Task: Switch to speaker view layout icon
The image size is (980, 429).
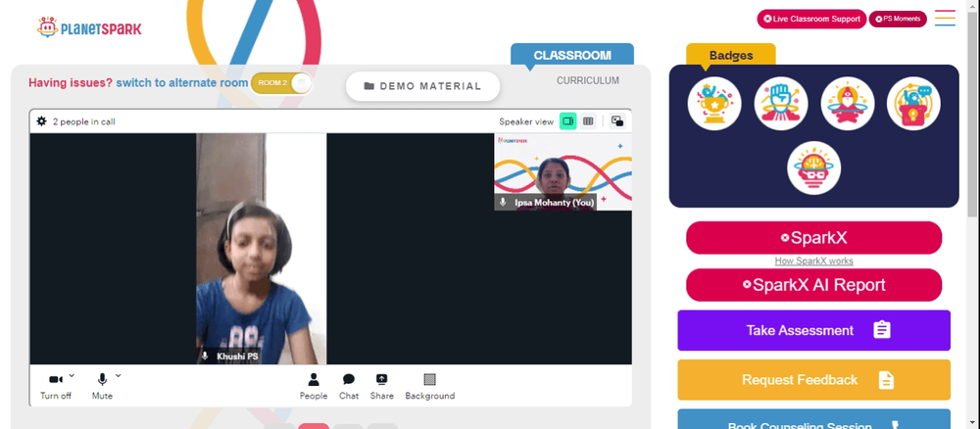Action: point(567,121)
